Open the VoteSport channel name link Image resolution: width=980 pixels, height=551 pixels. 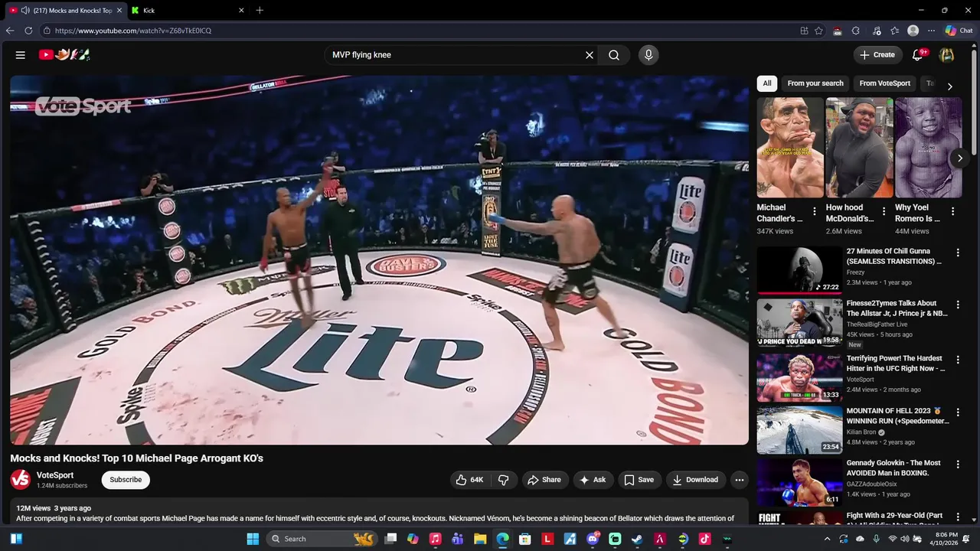coord(55,475)
